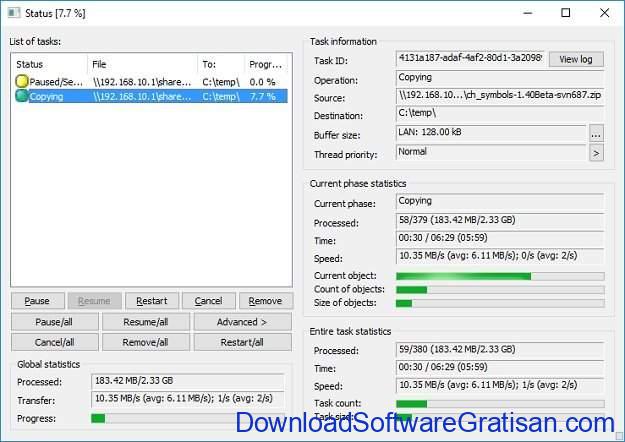Click the yellow Paused task status icon

(x=22, y=81)
